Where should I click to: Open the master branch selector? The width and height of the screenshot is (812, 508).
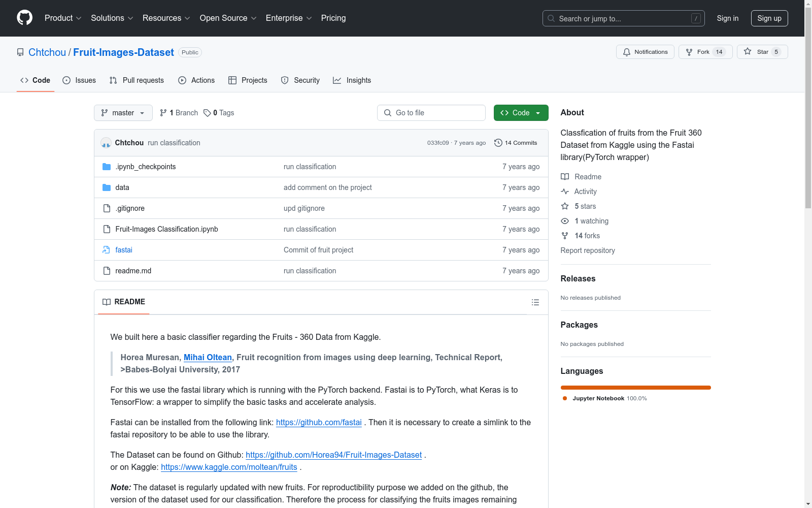pos(123,113)
